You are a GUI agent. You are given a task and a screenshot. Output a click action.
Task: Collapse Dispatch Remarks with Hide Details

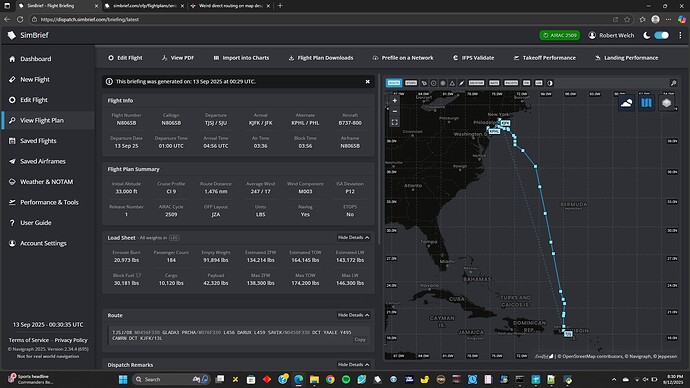pos(353,365)
